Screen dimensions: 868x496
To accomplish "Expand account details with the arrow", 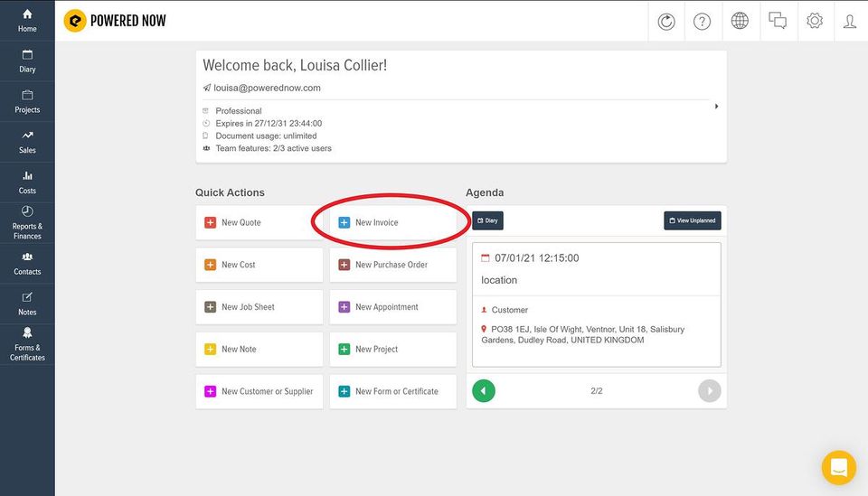I will 716,107.
